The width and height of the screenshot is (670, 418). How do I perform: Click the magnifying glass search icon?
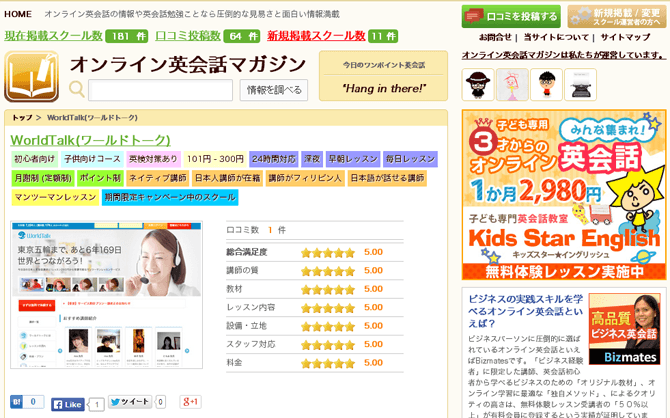coord(76,89)
